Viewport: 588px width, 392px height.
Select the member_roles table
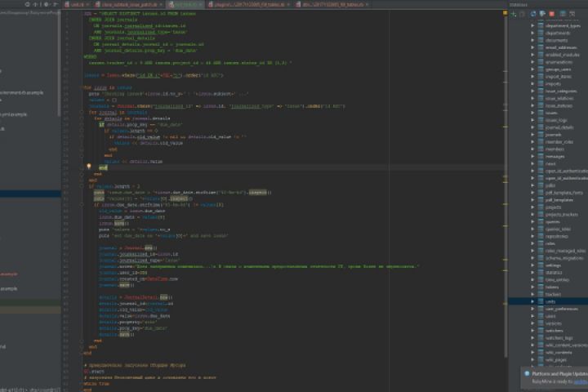coord(559,142)
